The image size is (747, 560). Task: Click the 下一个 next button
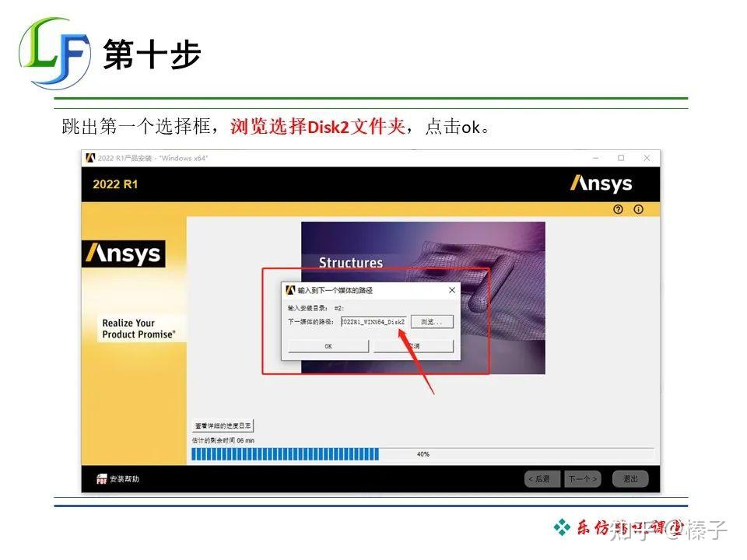[581, 478]
